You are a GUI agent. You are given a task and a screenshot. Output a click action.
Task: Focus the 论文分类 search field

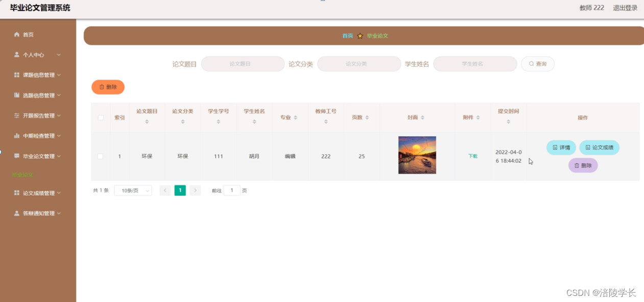[359, 64]
